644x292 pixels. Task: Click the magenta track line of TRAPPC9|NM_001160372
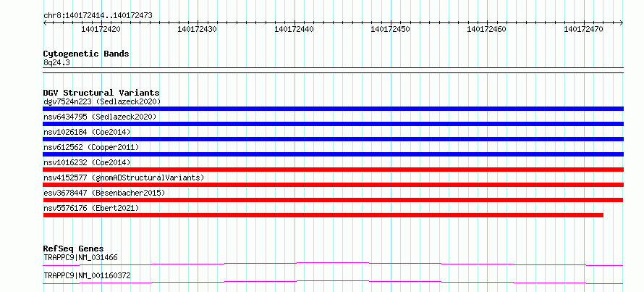[x=333, y=282]
